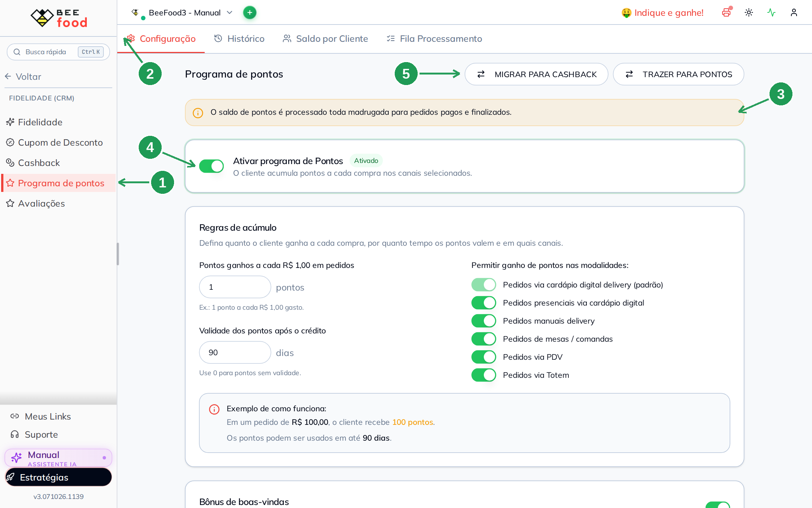Click the pontos per R$ 1,00 input

pyautogui.click(x=235, y=287)
